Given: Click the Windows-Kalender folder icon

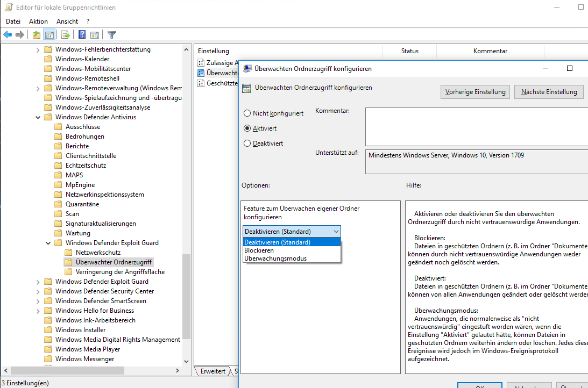Looking at the screenshot, I should pos(48,59).
